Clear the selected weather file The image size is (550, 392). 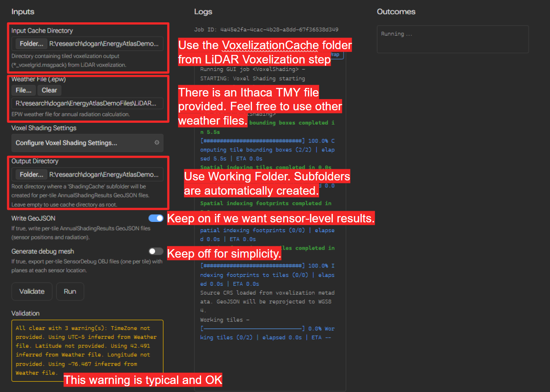(49, 90)
